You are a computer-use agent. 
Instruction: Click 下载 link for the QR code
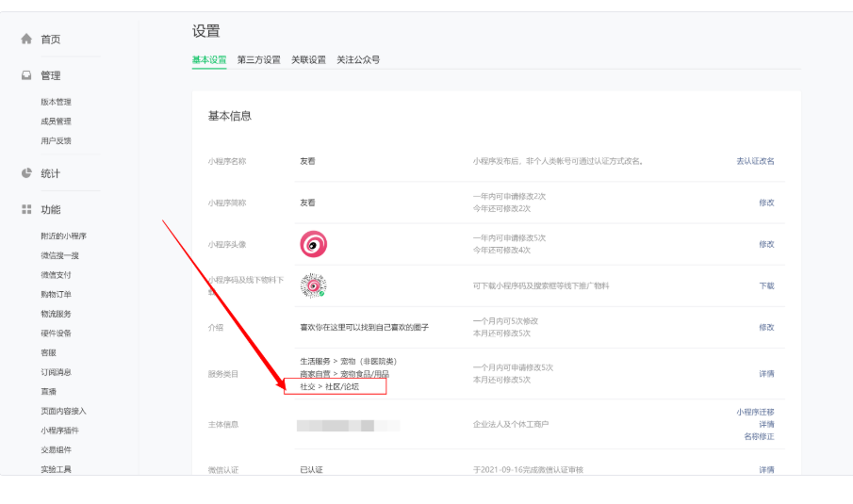766,285
